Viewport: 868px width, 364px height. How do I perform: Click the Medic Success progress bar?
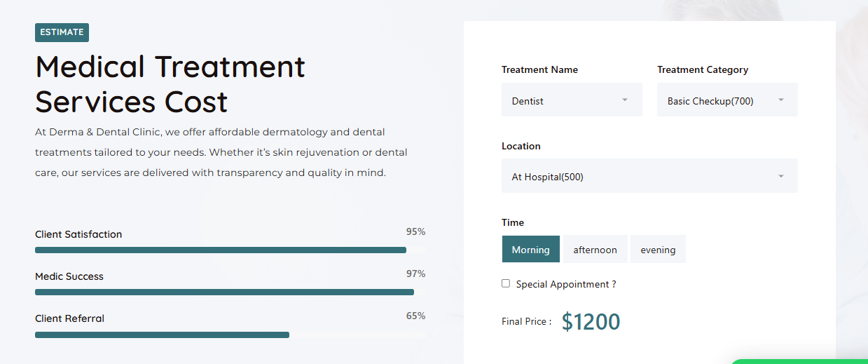224,292
